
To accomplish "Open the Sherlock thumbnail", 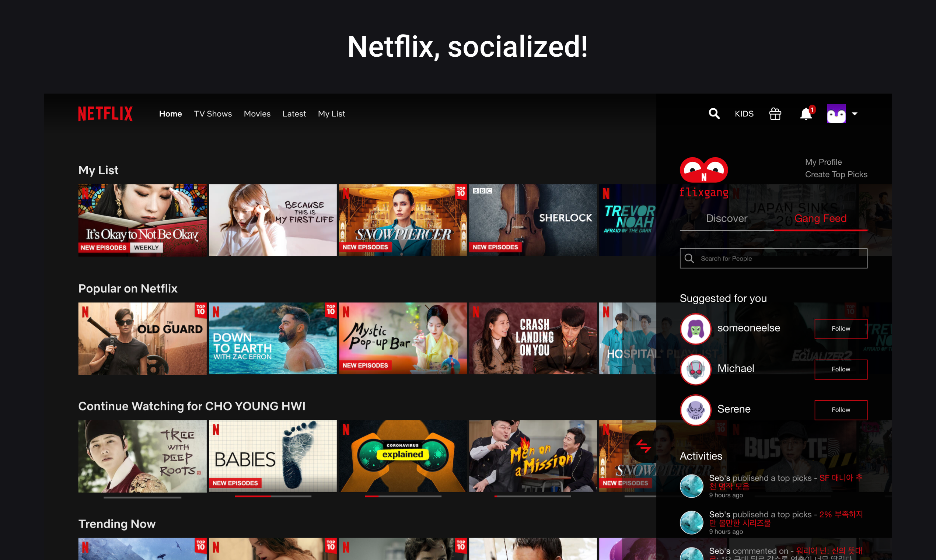I will [x=532, y=220].
